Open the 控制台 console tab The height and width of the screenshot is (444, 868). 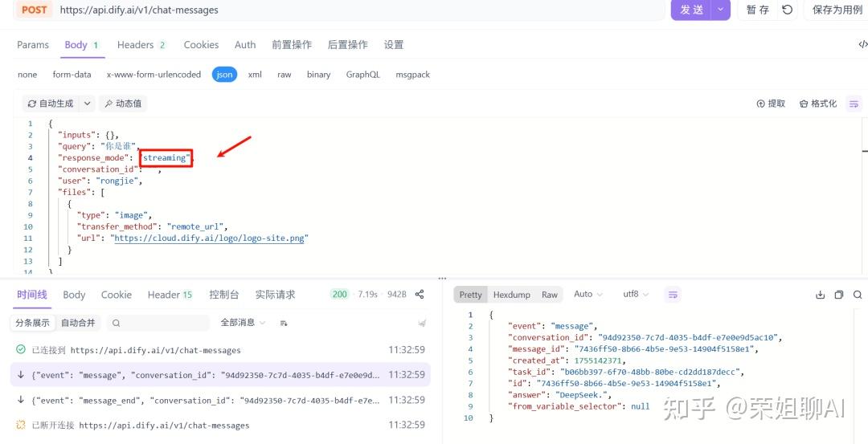pyautogui.click(x=223, y=295)
